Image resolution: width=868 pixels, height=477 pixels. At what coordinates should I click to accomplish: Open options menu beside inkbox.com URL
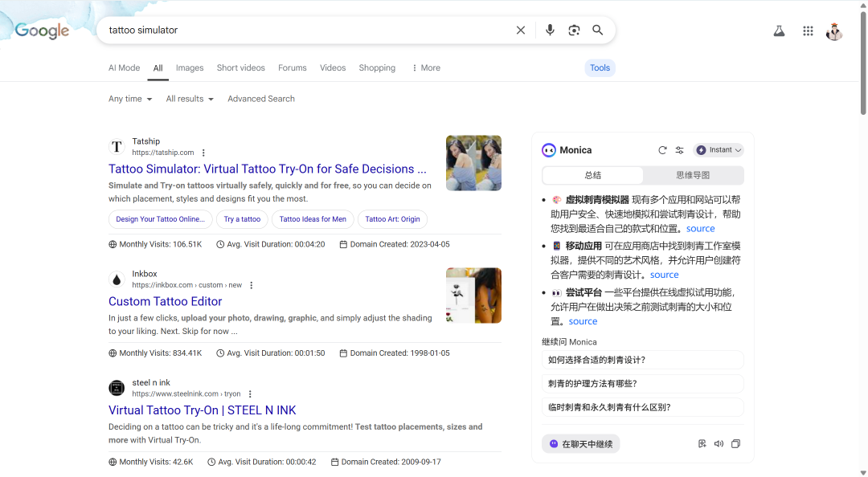tap(252, 286)
